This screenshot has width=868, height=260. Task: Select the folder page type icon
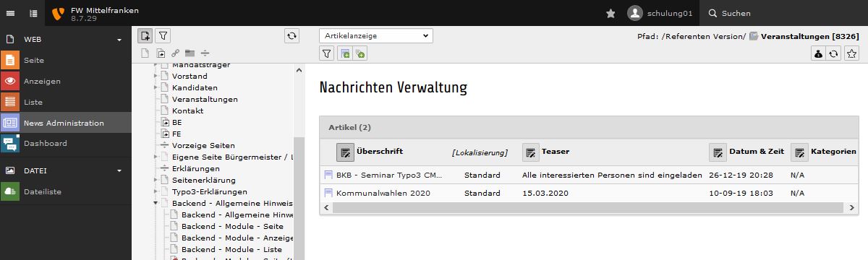tap(190, 53)
